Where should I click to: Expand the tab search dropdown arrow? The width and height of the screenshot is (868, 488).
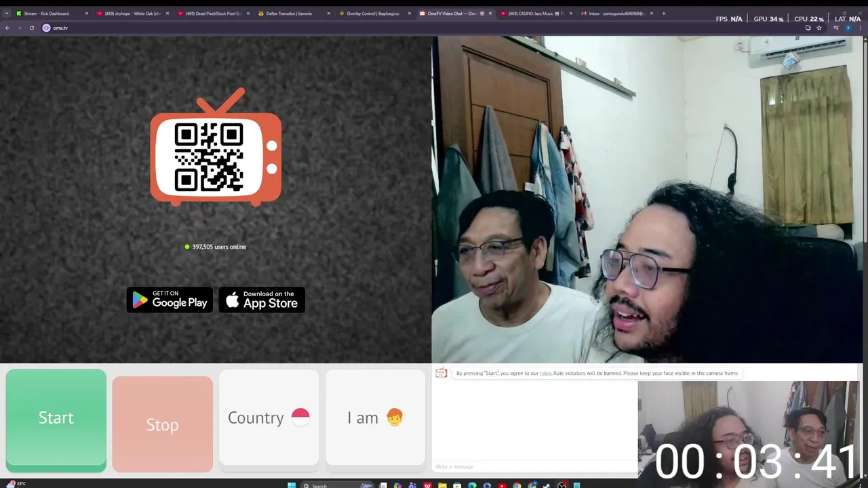click(7, 14)
